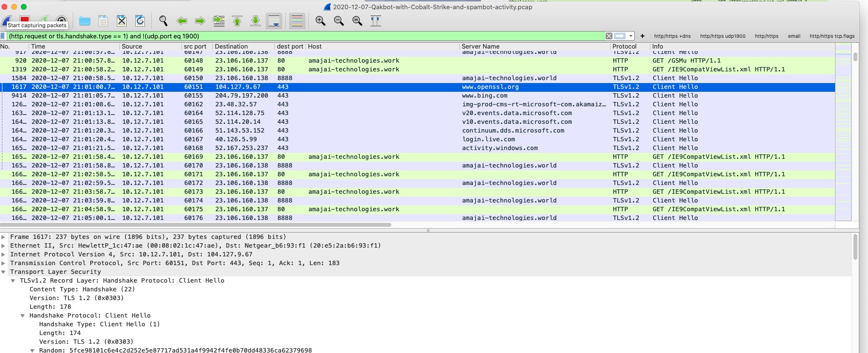Select the continuum.dds.microsoft.com packet row
The width and height of the screenshot is (868, 353).
click(417, 131)
